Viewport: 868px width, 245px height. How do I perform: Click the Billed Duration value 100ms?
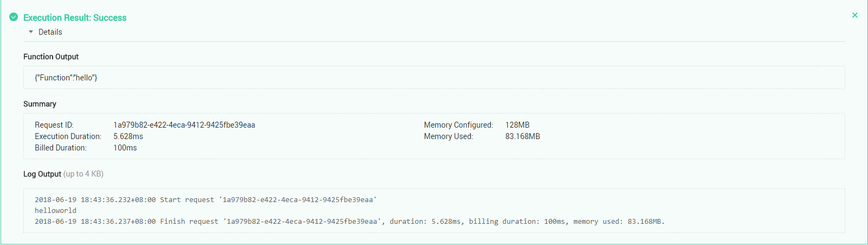pyautogui.click(x=125, y=148)
